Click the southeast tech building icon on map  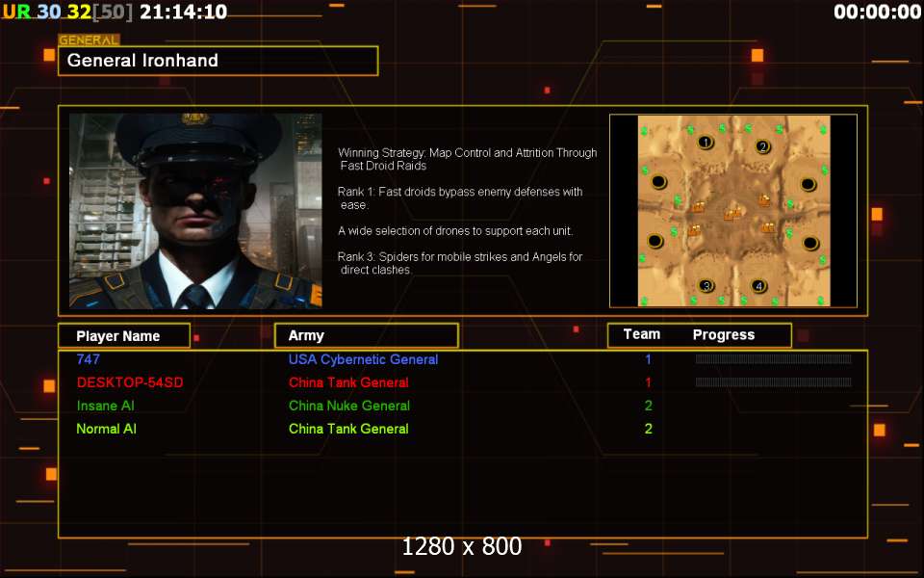pos(768,227)
